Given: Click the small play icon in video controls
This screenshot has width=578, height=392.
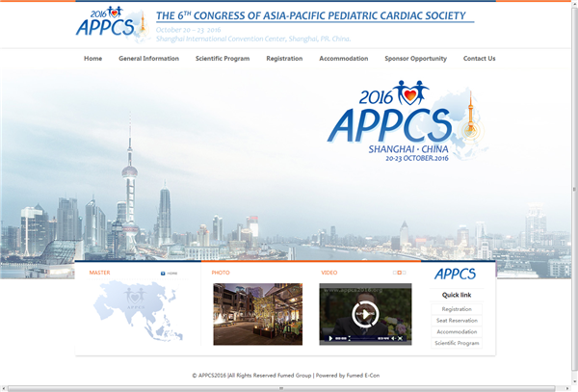Looking at the screenshot, I should (x=330, y=338).
